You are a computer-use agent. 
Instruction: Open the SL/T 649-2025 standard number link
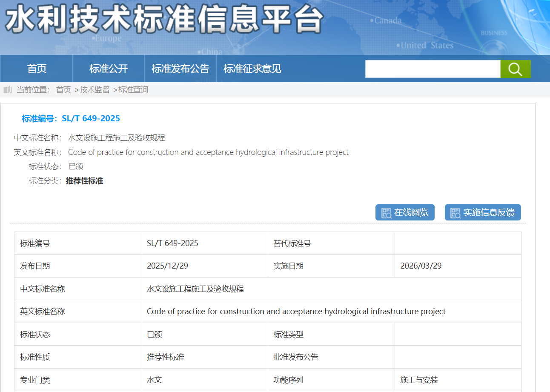(x=92, y=118)
